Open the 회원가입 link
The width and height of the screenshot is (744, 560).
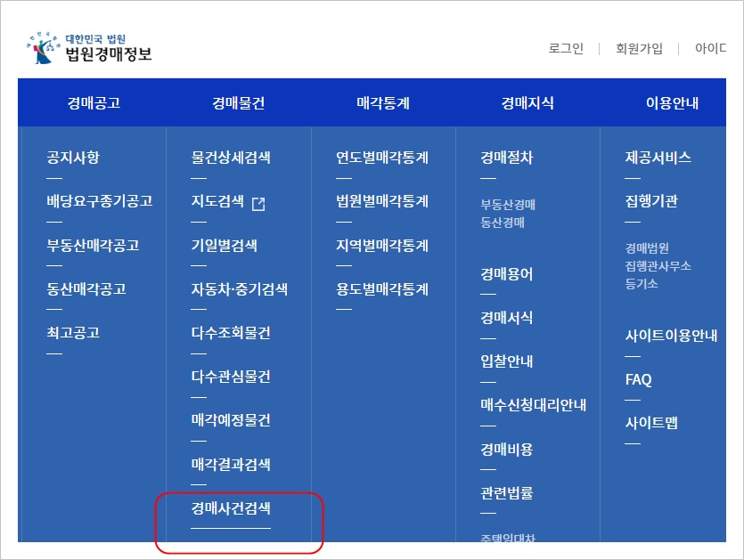coord(639,49)
